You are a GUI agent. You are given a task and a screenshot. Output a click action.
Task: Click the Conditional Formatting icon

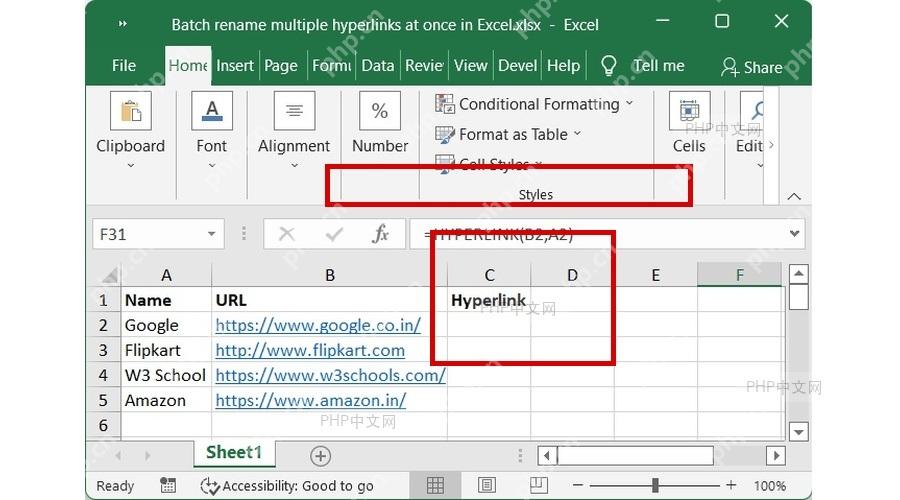(444, 103)
